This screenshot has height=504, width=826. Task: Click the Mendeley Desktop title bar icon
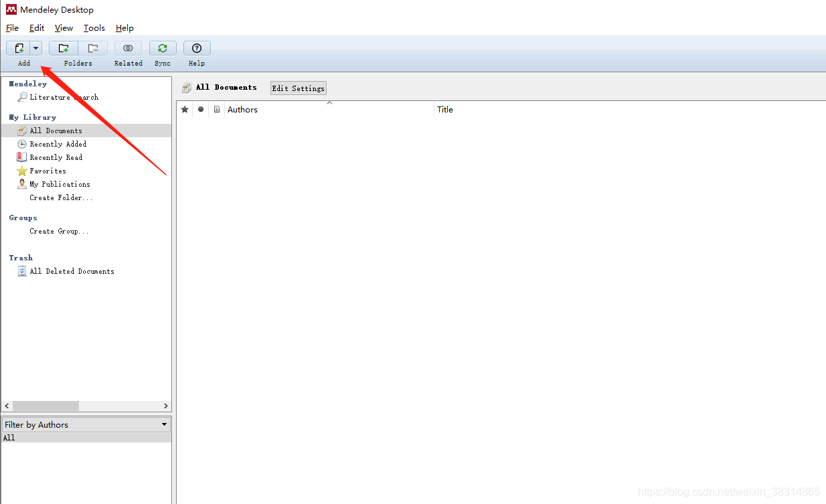(11, 9)
